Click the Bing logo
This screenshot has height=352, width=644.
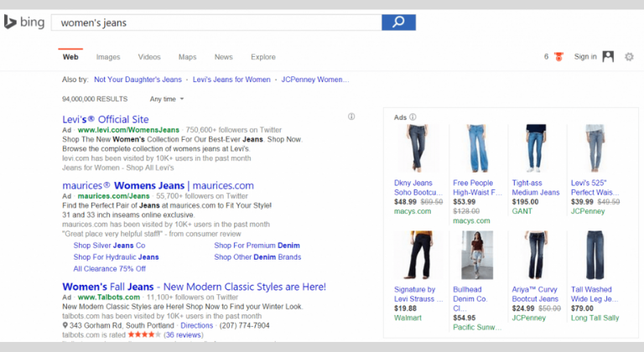point(23,22)
